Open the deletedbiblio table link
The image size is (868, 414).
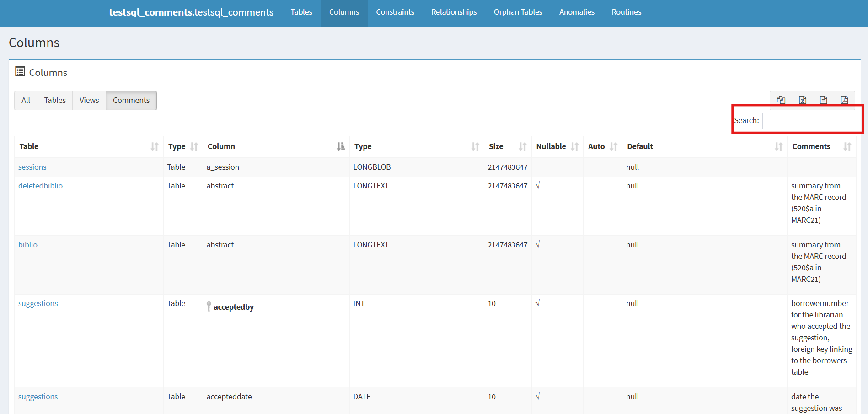[x=40, y=186]
